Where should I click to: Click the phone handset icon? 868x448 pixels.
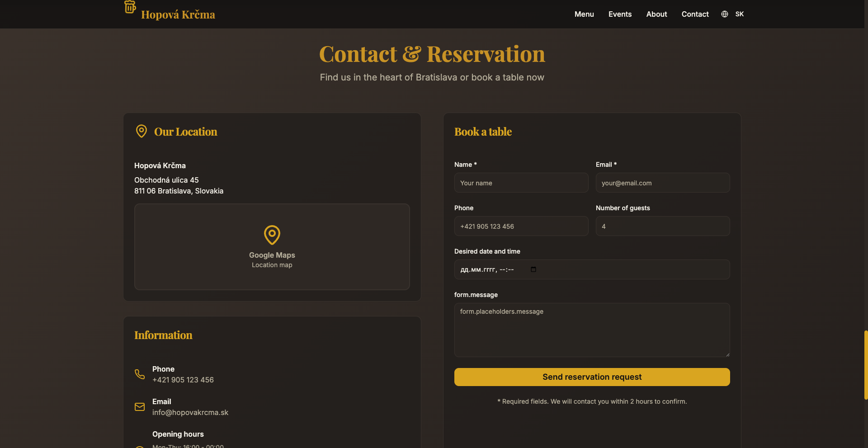140,374
